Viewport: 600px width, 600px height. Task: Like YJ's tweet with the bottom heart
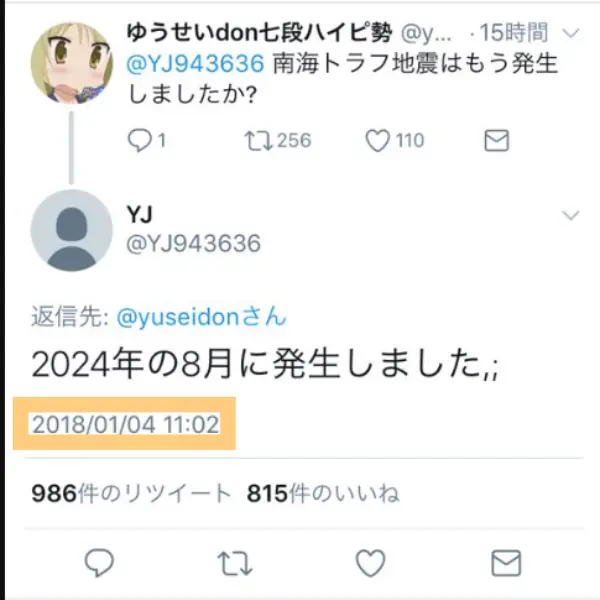click(x=370, y=563)
